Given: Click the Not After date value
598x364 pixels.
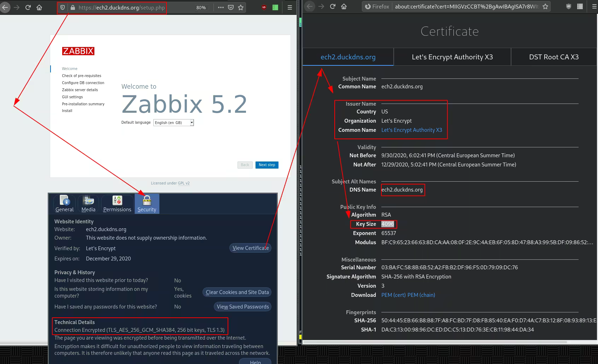Looking at the screenshot, I should pyautogui.click(x=449, y=165).
